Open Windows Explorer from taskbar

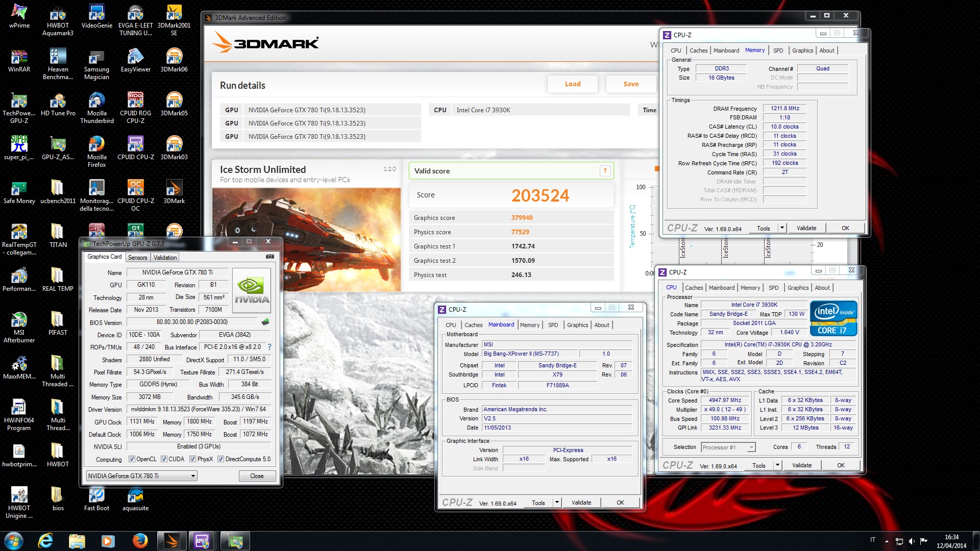(x=77, y=540)
